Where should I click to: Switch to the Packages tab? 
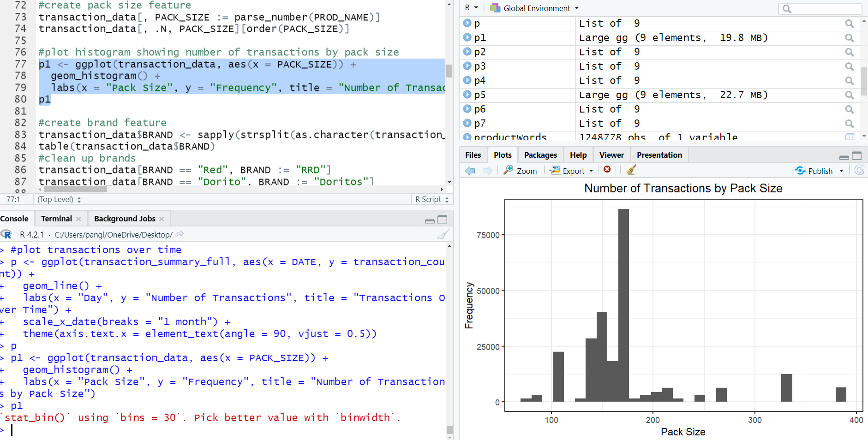point(540,155)
